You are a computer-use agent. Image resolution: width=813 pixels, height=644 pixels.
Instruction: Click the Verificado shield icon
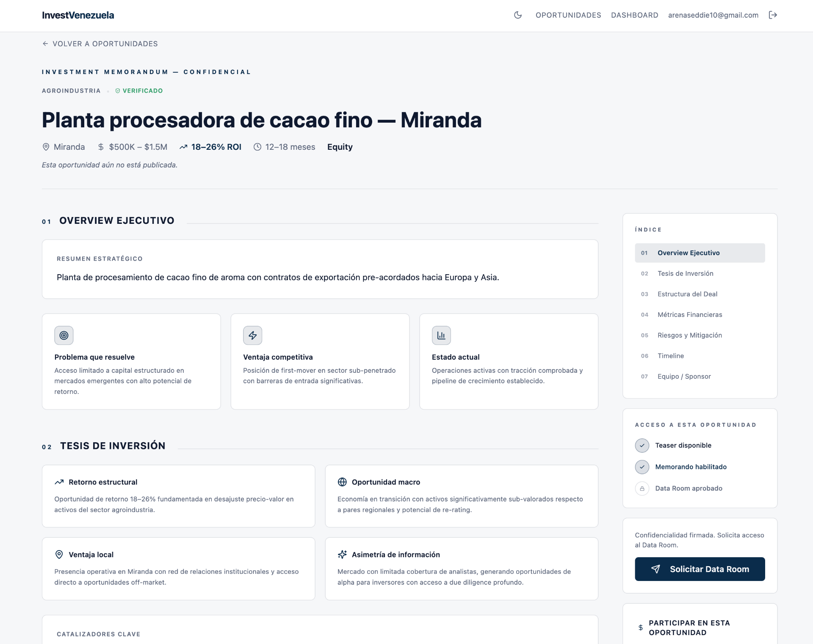click(x=118, y=91)
